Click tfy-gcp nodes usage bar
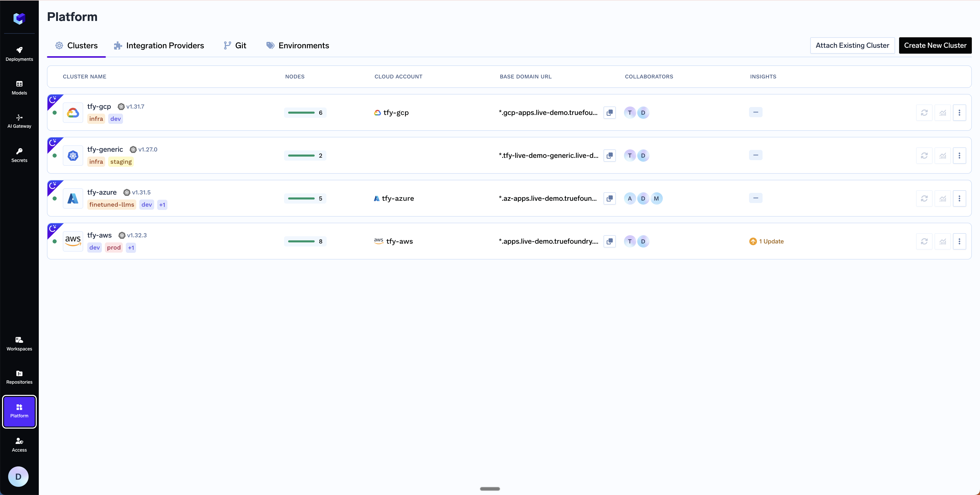Viewport: 980px width, 495px height. click(x=305, y=113)
